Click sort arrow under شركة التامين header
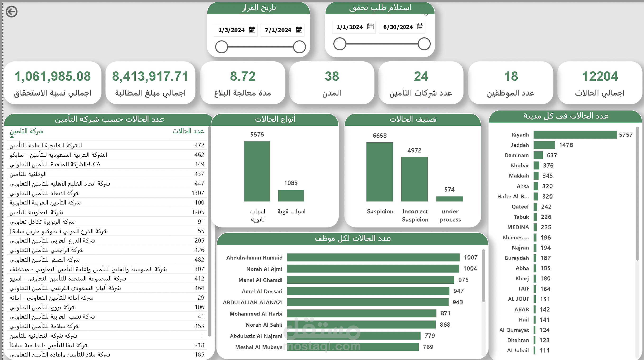The height and width of the screenshot is (360, 644). (12, 137)
